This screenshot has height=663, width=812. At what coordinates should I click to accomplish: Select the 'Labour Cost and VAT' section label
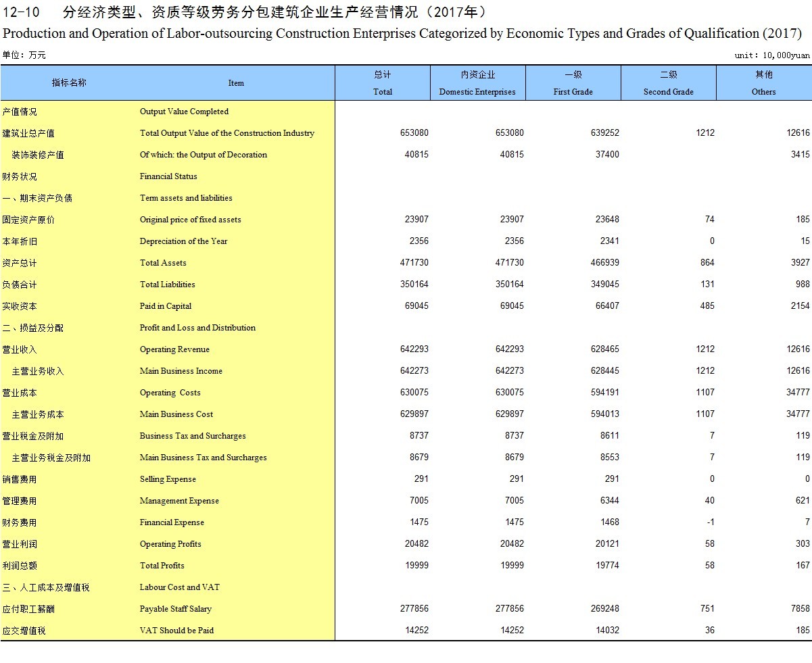point(179,587)
